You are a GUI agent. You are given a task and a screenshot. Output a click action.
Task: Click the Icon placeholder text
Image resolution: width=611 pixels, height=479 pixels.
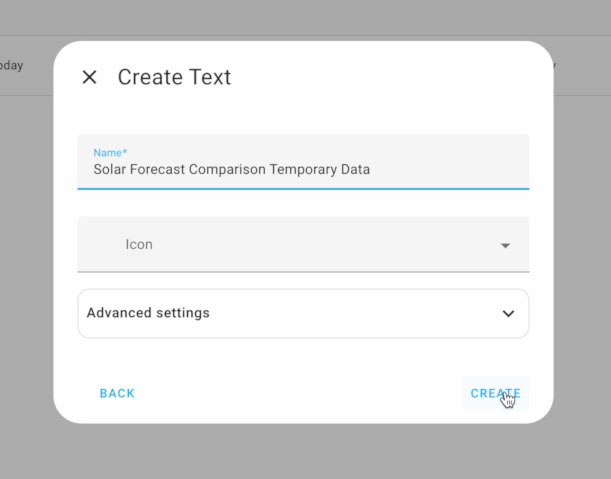139,244
